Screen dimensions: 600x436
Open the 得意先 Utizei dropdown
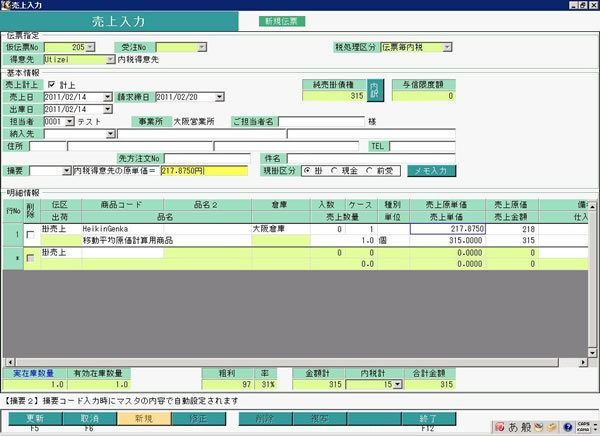(x=110, y=59)
